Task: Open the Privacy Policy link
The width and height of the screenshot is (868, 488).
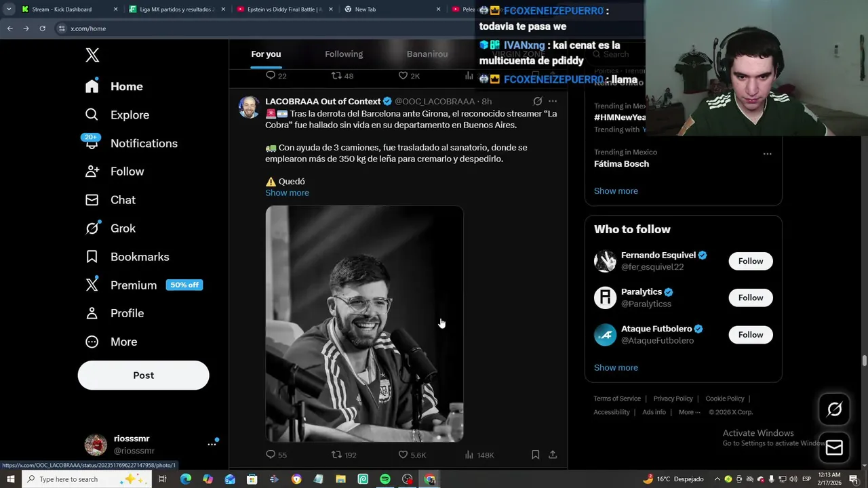Action: point(673,399)
